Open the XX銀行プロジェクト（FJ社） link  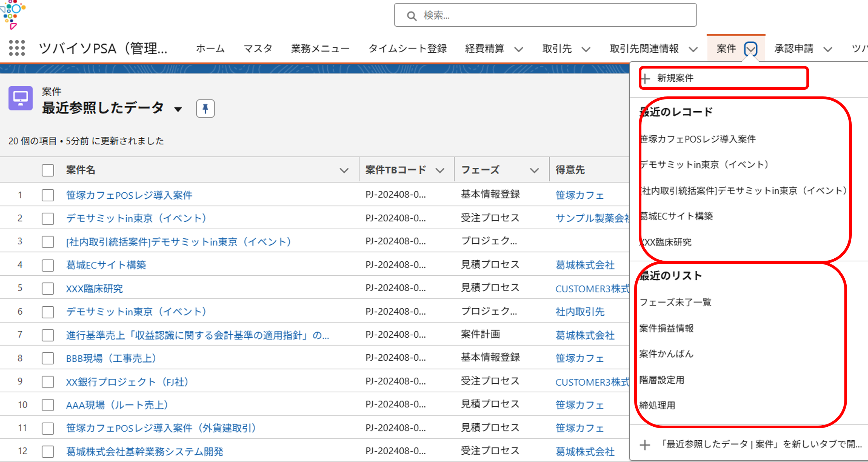[127, 382]
